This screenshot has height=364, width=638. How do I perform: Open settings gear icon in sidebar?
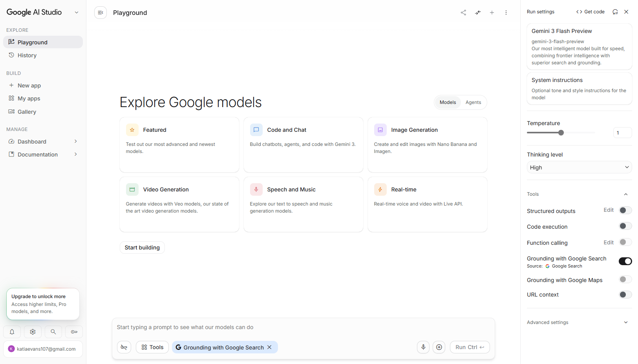point(33,332)
